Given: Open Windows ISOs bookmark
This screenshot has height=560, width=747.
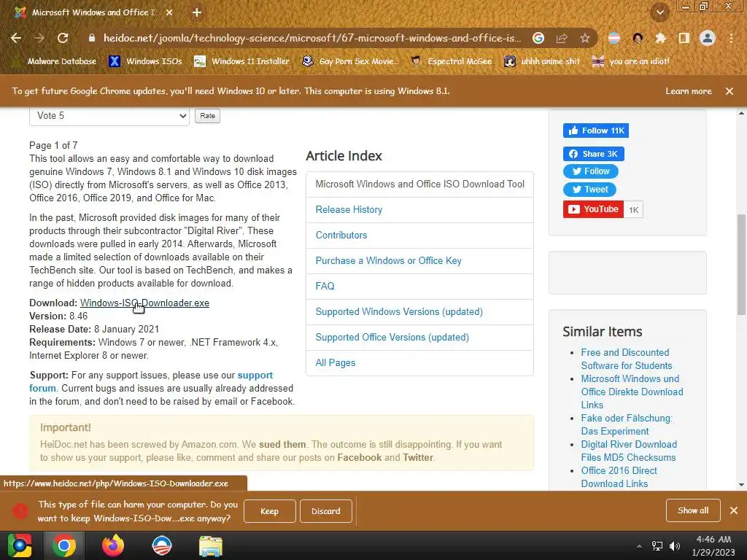Looking at the screenshot, I should (x=145, y=61).
